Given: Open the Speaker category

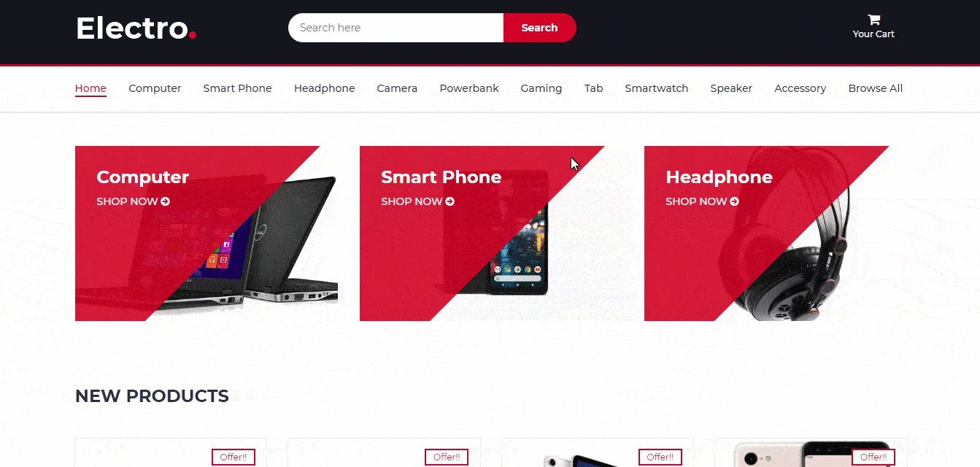Looking at the screenshot, I should pos(731,88).
